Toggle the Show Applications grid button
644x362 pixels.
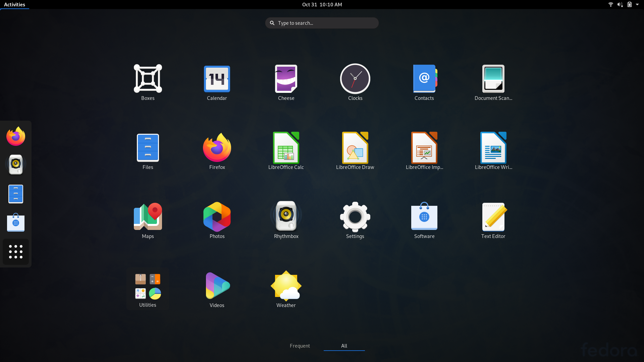point(16,252)
